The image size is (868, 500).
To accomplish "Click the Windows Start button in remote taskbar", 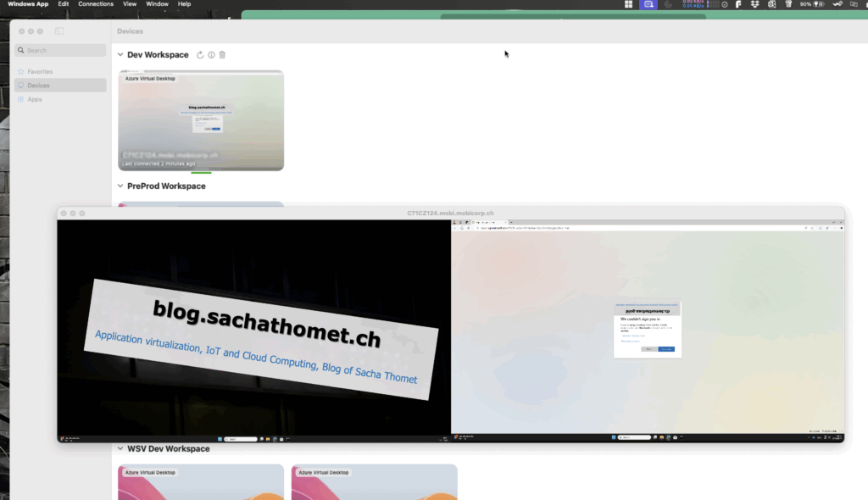I will point(220,439).
